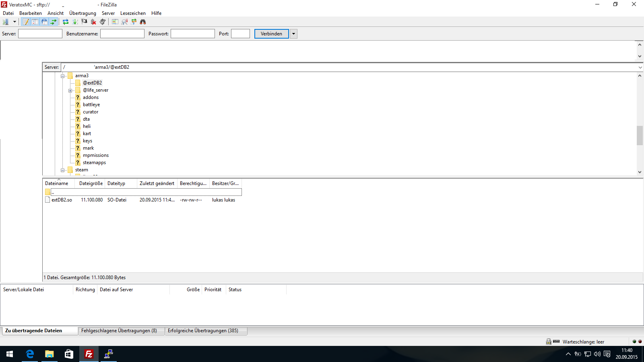Click the refresh file list icon

pyautogui.click(x=66, y=22)
